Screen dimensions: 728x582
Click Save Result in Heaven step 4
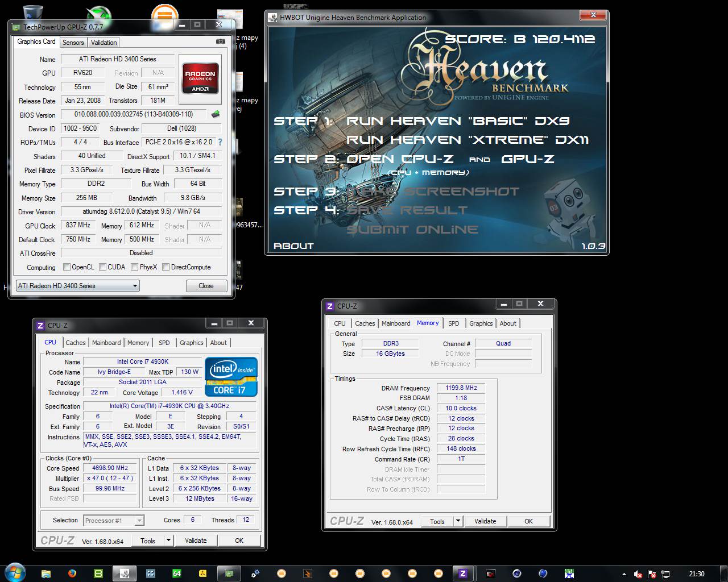(x=407, y=210)
